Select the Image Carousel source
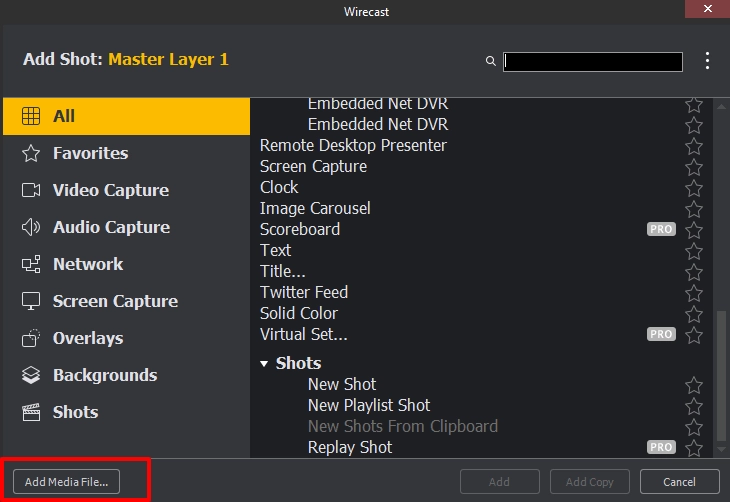Image resolution: width=730 pixels, height=502 pixels. tap(481, 208)
